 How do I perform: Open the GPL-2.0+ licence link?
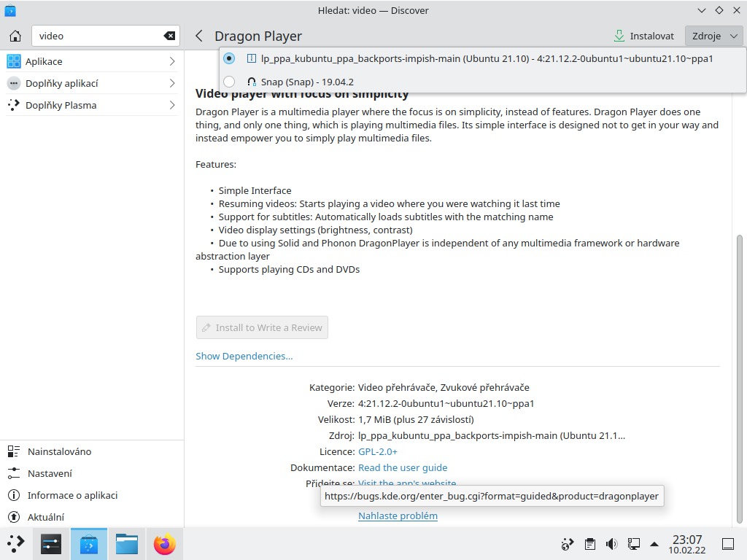pyautogui.click(x=378, y=451)
